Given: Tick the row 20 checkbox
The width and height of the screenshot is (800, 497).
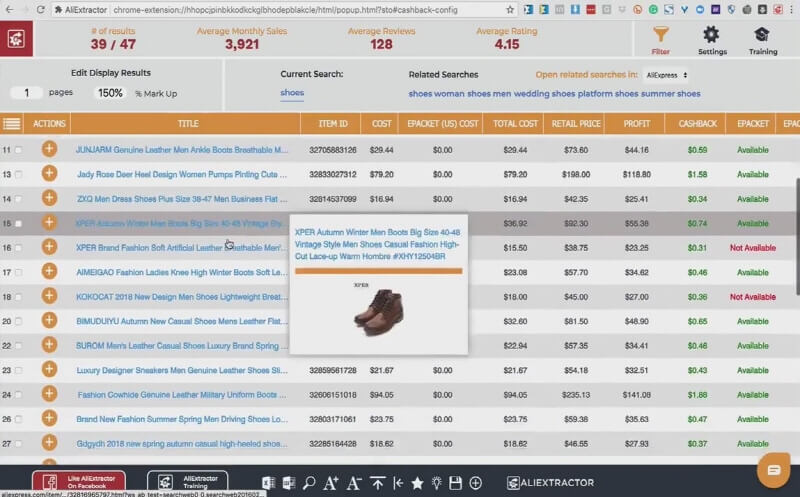Looking at the screenshot, I should 18,321.
